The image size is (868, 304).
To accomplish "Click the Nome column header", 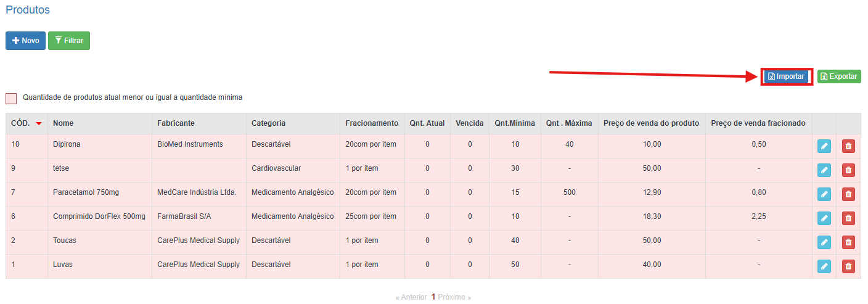I will pos(63,123).
